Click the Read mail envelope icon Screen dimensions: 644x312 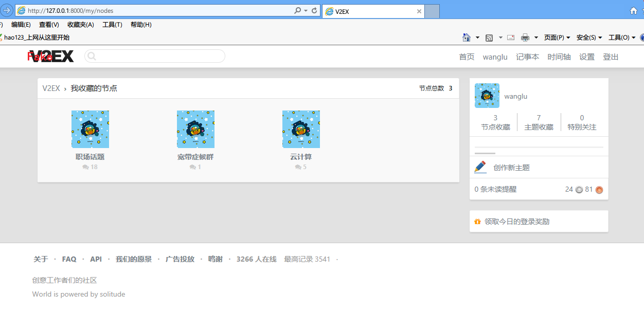click(x=511, y=38)
